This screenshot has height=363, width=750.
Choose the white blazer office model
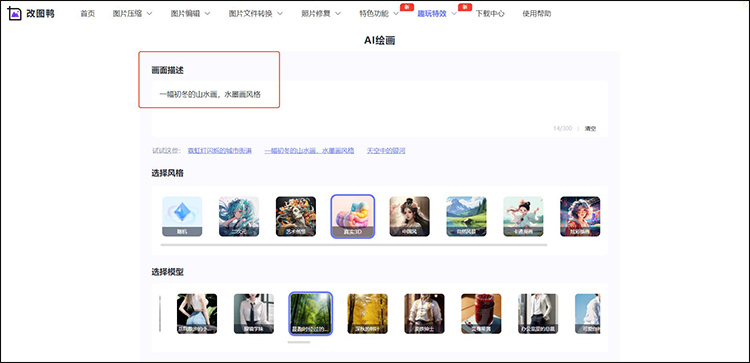(x=539, y=314)
